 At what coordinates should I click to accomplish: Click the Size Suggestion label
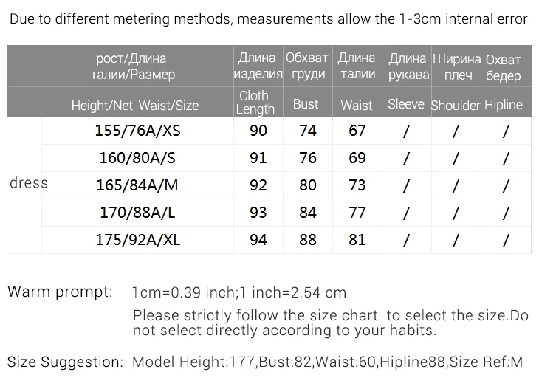point(65,362)
